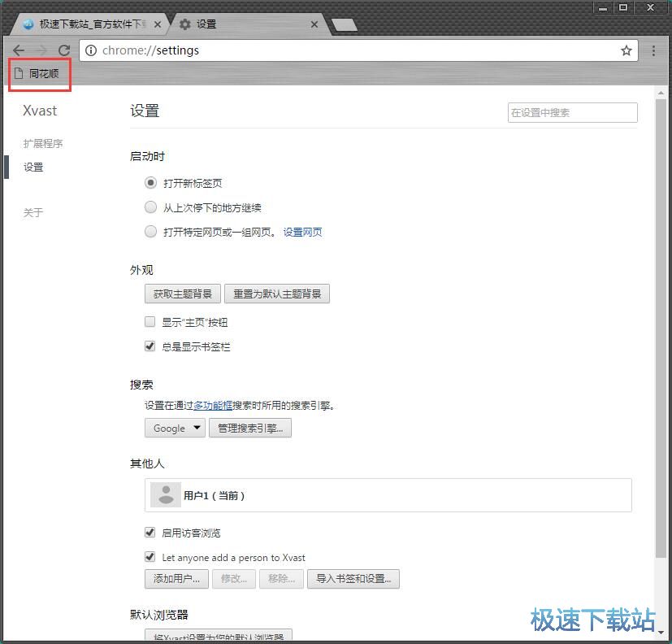
Task: Click the site info icon in address bar
Action: click(91, 50)
